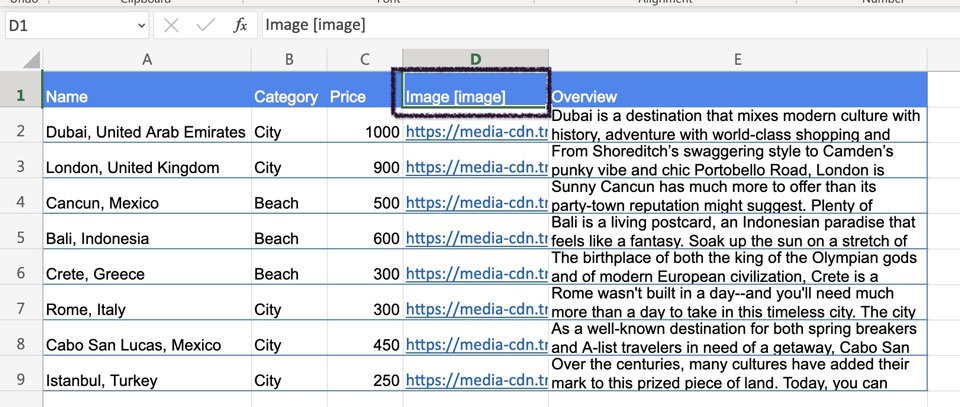Open the image link in Bali row
Screen dimensions: 960x407
[476, 239]
